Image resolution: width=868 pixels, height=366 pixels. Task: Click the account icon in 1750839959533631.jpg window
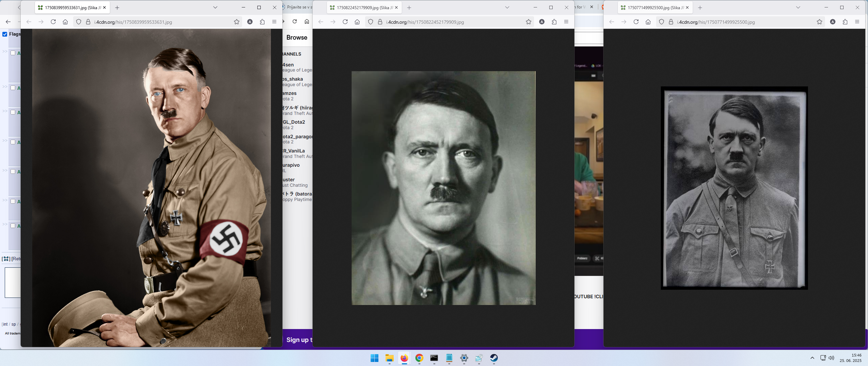coord(250,22)
